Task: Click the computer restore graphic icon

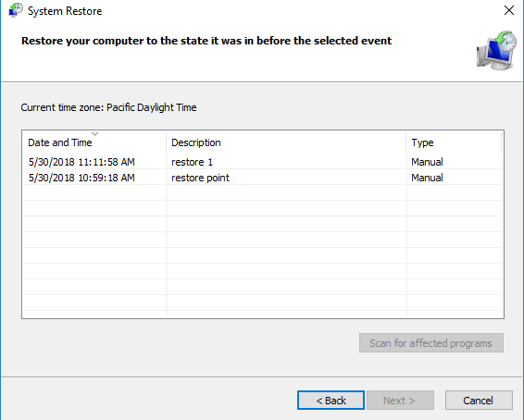Action: pyautogui.click(x=496, y=50)
